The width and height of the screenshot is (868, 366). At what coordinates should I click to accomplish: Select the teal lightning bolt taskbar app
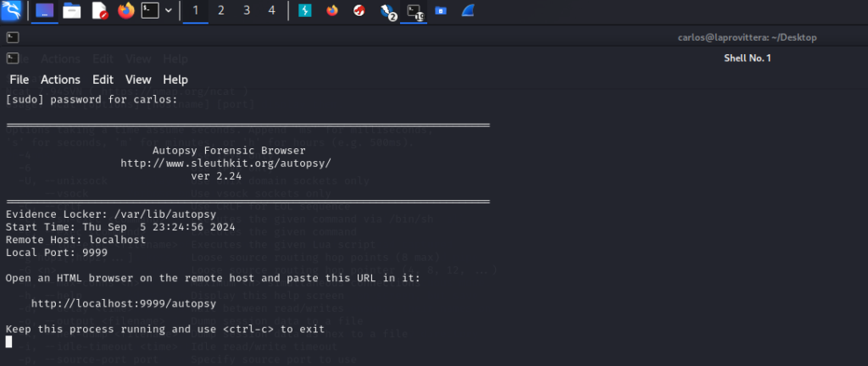coord(304,11)
